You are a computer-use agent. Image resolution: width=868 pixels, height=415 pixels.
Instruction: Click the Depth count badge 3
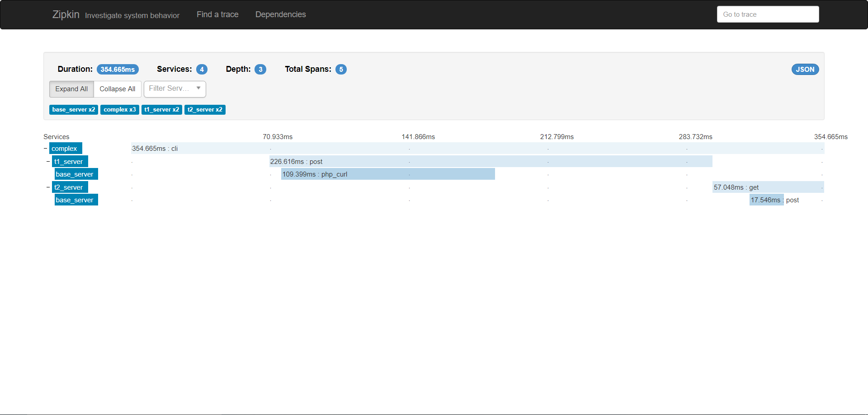coord(260,70)
